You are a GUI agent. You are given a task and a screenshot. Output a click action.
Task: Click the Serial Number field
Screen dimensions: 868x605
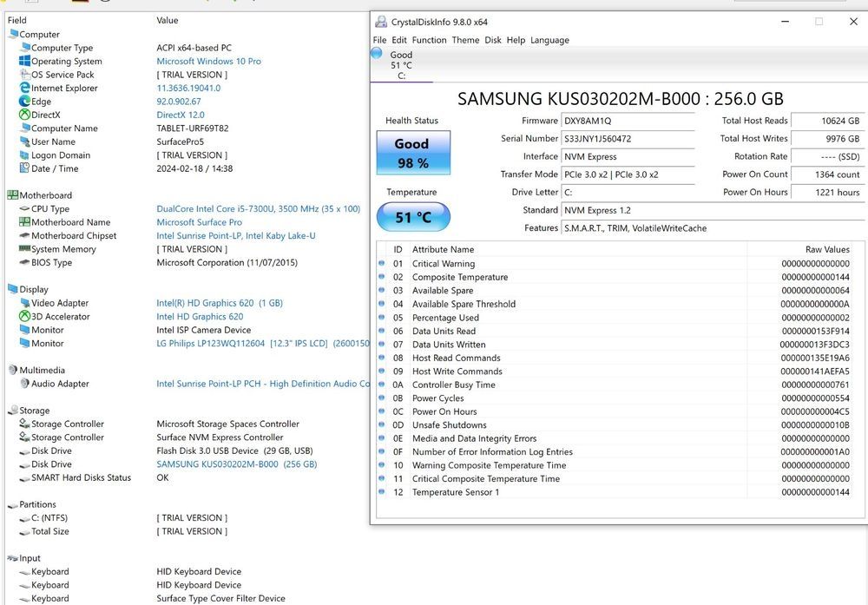628,138
